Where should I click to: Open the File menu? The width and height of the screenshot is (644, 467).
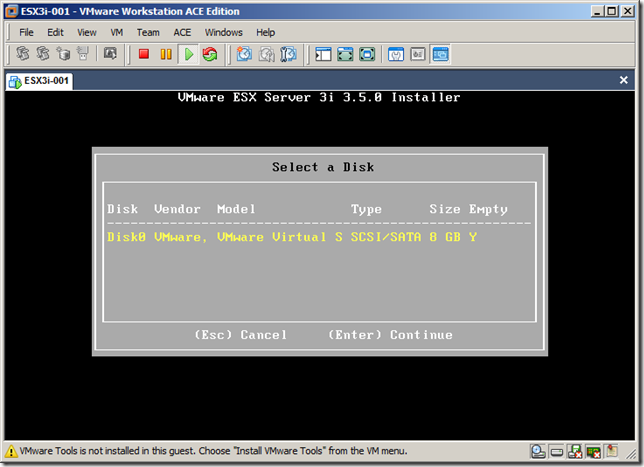click(x=27, y=32)
